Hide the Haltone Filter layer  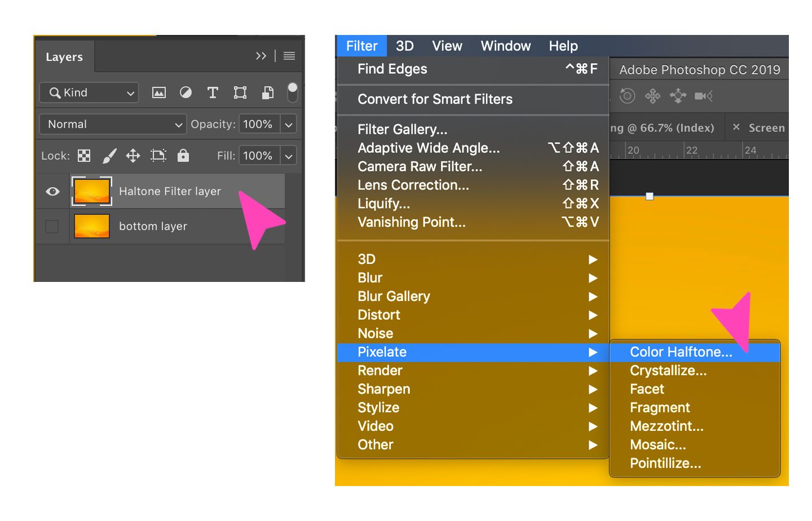click(52, 192)
